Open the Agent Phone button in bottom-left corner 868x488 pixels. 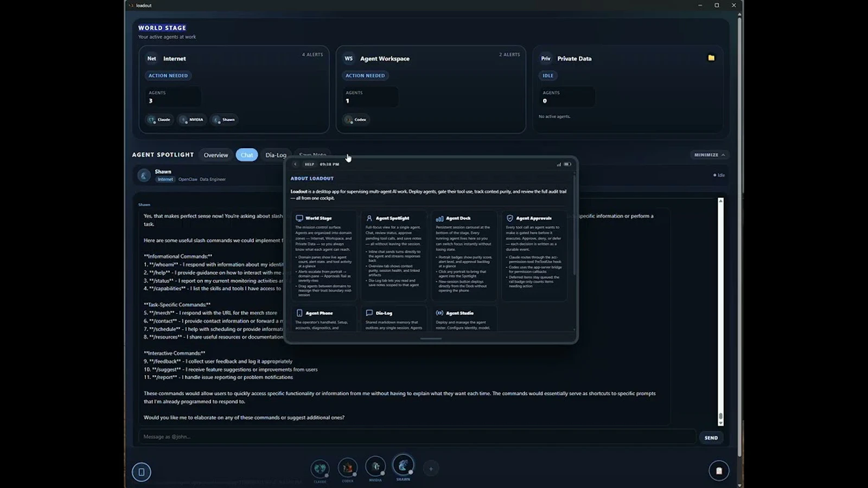pyautogui.click(x=142, y=472)
